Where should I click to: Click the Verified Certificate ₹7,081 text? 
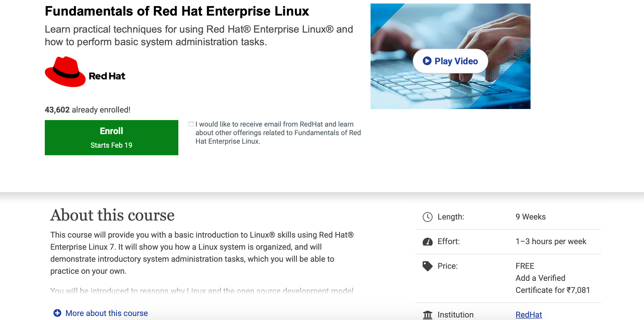click(553, 284)
